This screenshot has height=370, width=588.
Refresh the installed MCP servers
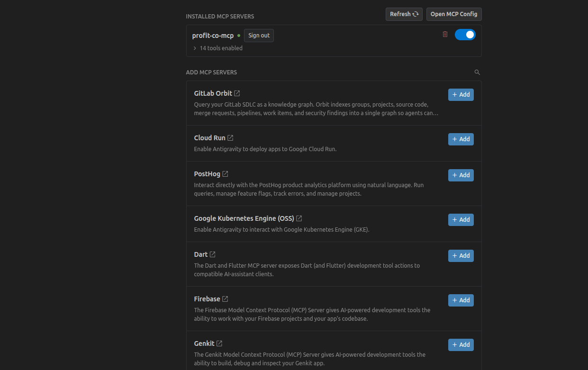[x=404, y=14]
